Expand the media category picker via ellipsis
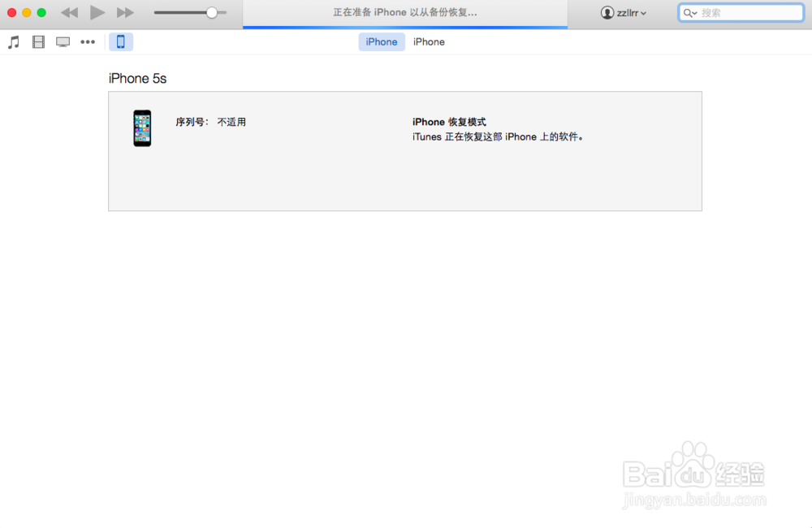Image resolution: width=812 pixels, height=528 pixels. (88, 41)
